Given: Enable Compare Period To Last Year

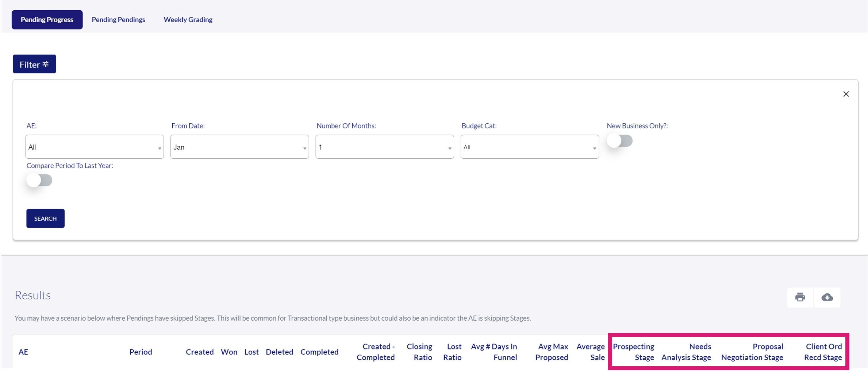Looking at the screenshot, I should point(39,180).
